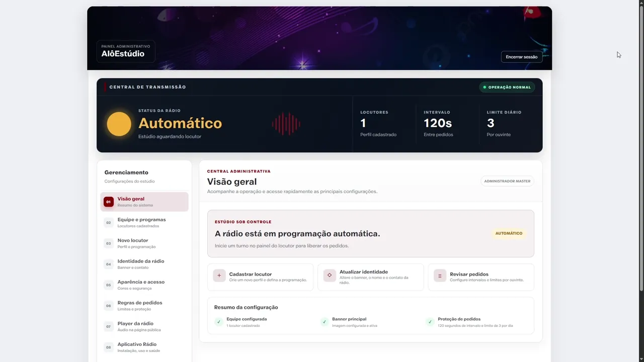
Task: Click the red audio waveform graphic
Action: tap(286, 124)
